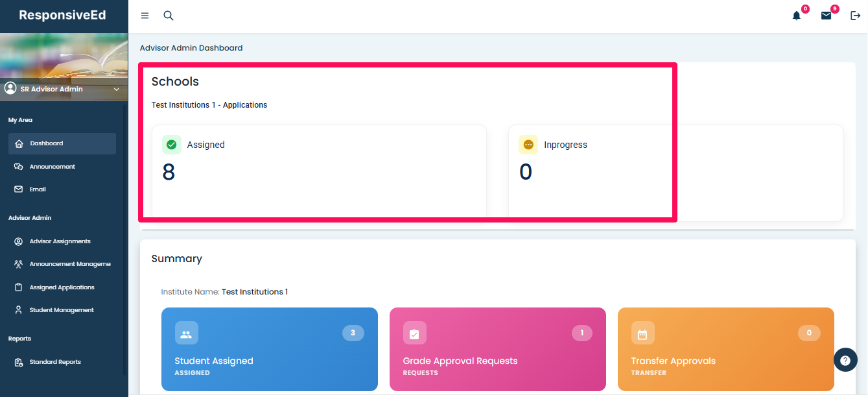Open Assigned Applications from sidebar
Screen dimensions: 868x397
62,287
